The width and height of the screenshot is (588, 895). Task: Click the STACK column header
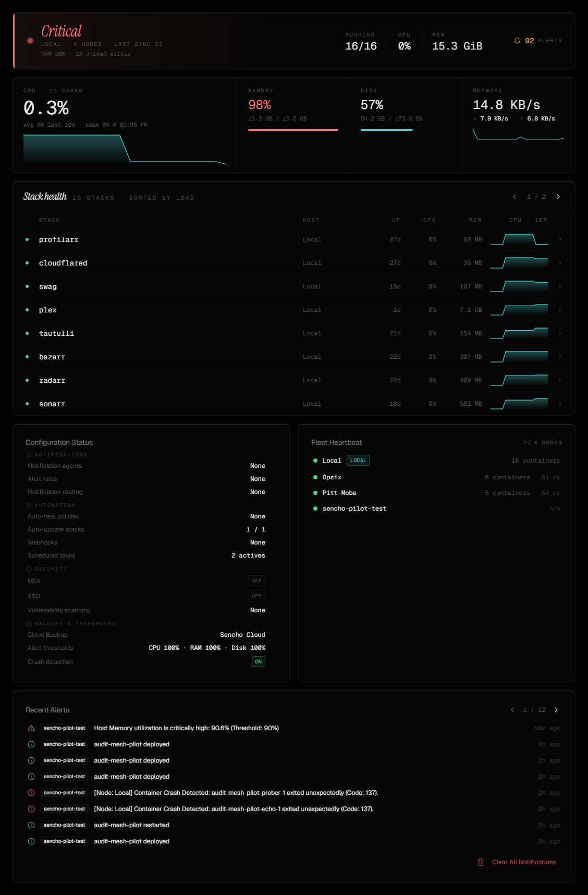[x=49, y=220]
